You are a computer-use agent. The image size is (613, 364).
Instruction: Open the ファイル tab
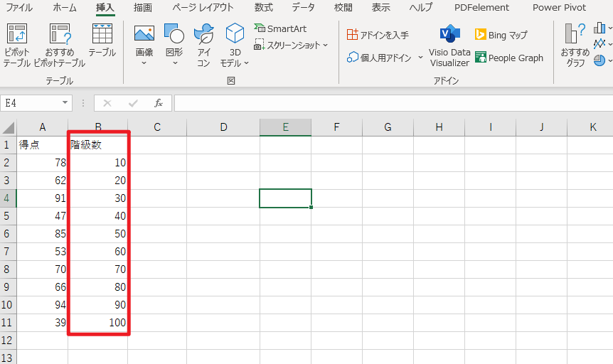tap(19, 7)
